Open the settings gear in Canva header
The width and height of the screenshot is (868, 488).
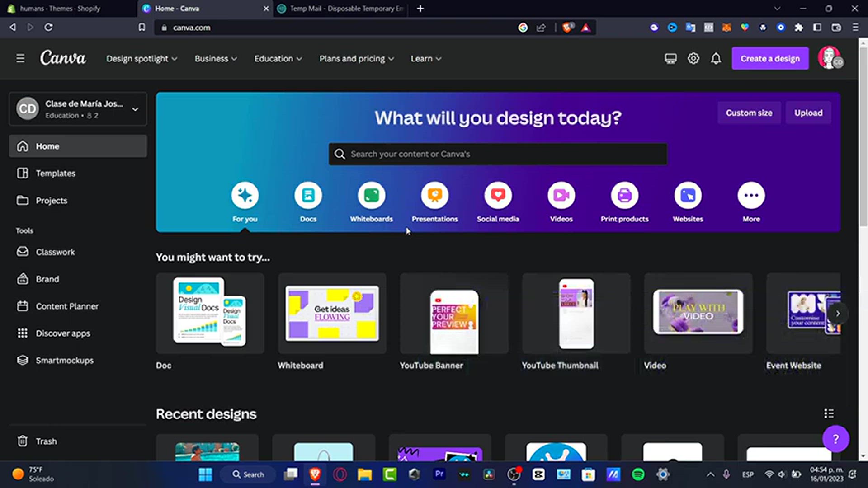click(x=693, y=59)
